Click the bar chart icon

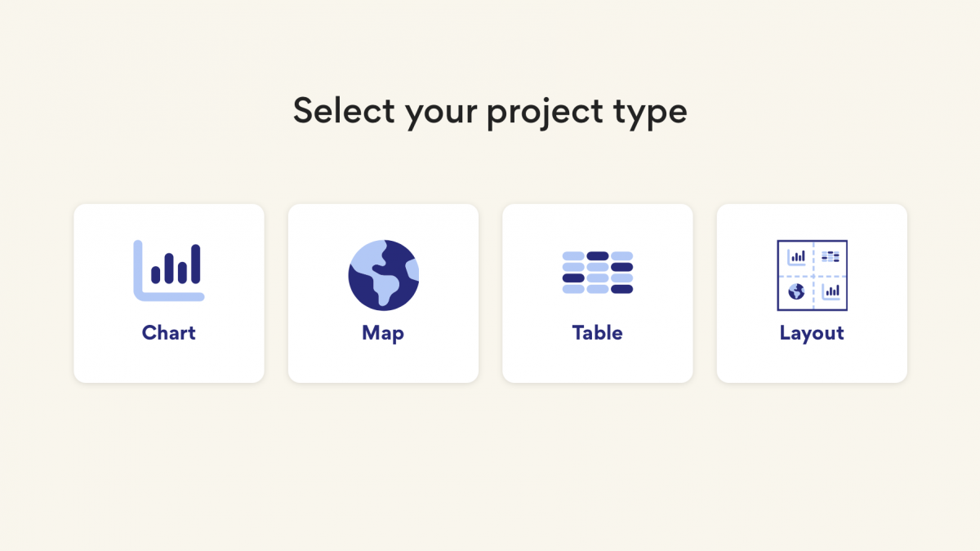[169, 270]
